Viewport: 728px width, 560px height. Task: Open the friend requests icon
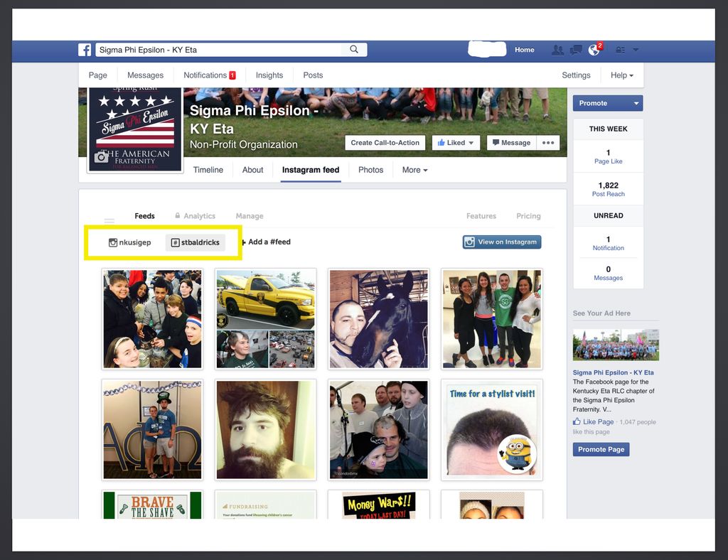click(557, 50)
